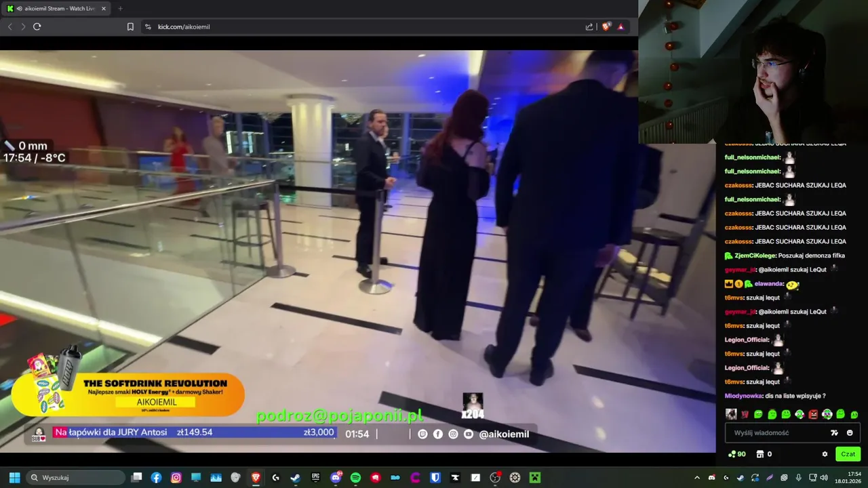This screenshot has width=868, height=488.
Task: Click username ZjemCiKolege in chat
Action: 754,256
